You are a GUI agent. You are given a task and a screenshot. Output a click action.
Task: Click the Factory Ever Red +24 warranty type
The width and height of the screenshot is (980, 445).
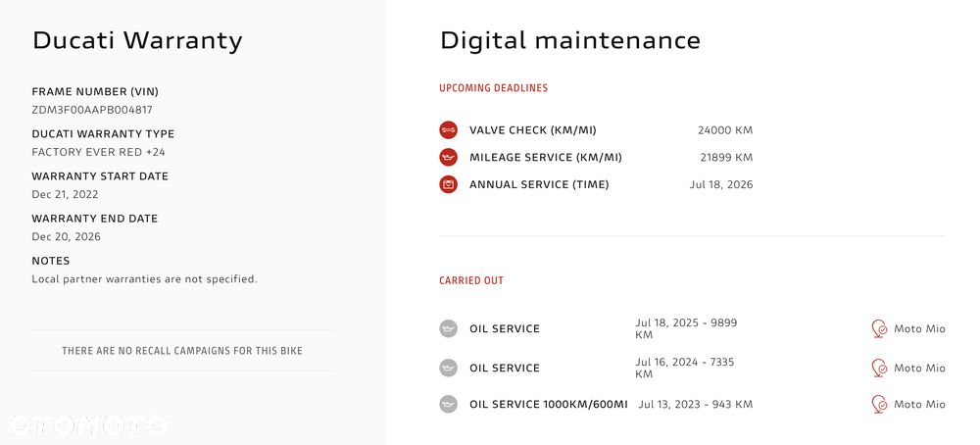[x=98, y=152]
